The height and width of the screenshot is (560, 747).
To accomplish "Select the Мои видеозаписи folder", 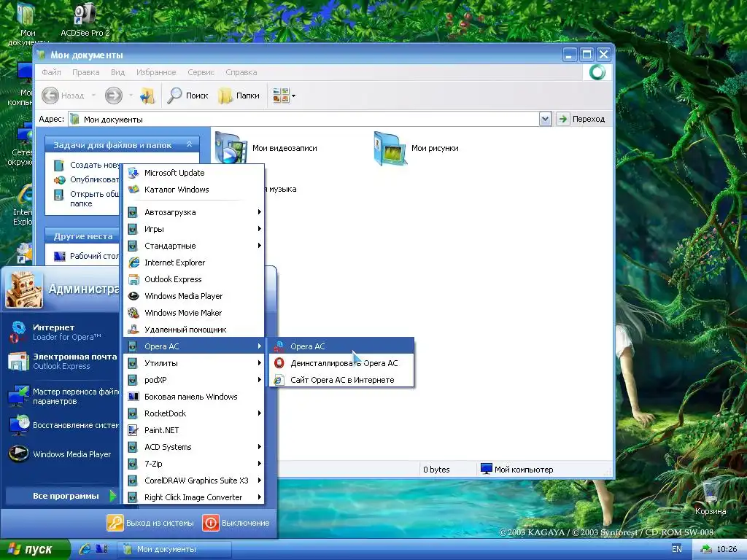I will pyautogui.click(x=267, y=148).
